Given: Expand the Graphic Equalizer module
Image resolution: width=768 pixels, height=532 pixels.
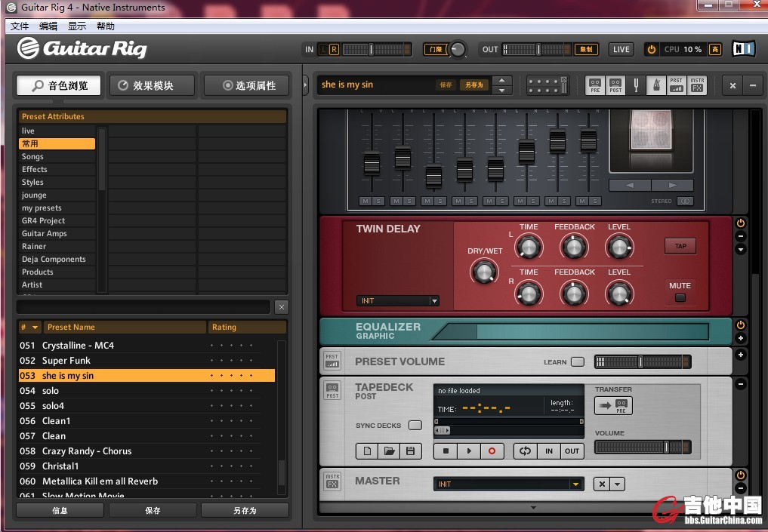Looking at the screenshot, I should point(741,338).
